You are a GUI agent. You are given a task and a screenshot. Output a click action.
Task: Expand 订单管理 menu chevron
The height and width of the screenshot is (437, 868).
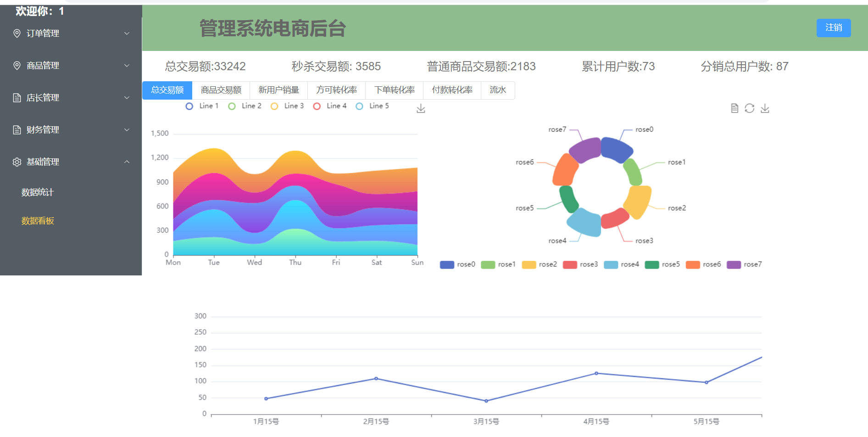point(127,34)
